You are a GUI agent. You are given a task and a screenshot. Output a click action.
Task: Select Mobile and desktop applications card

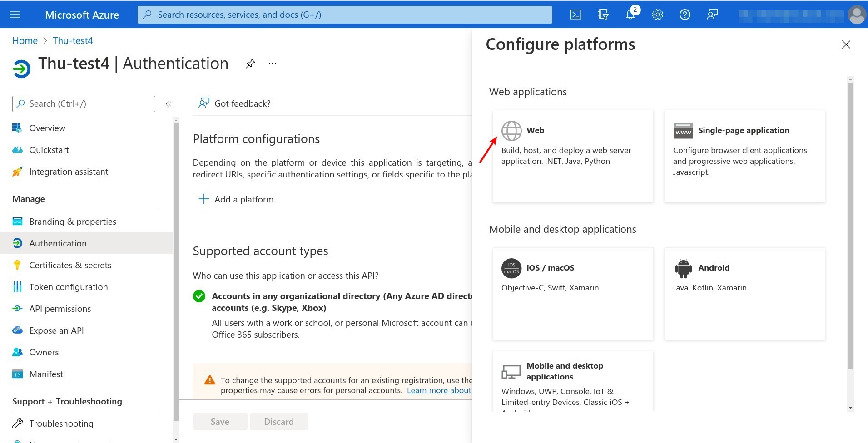(x=573, y=382)
